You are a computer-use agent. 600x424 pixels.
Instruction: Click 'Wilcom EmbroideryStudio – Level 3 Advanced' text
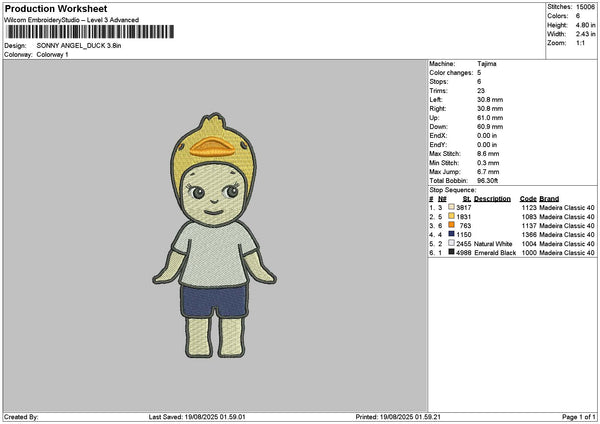[x=72, y=20]
